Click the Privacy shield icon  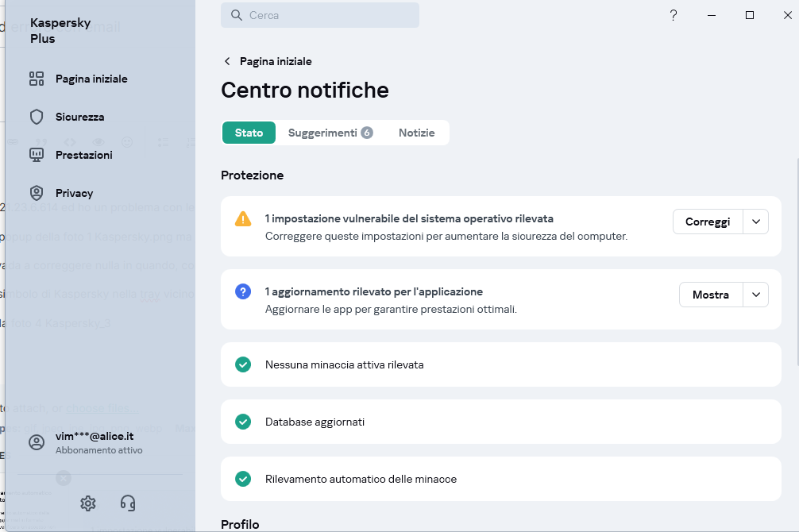pyautogui.click(x=37, y=193)
